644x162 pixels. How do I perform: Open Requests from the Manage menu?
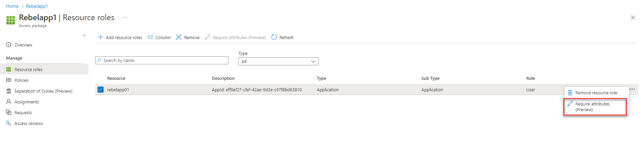click(23, 113)
